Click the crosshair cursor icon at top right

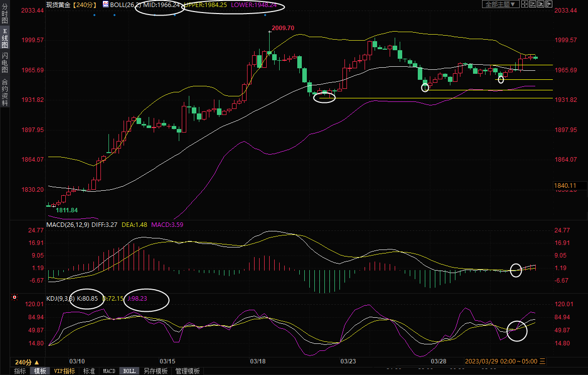pyautogui.click(x=524, y=4)
